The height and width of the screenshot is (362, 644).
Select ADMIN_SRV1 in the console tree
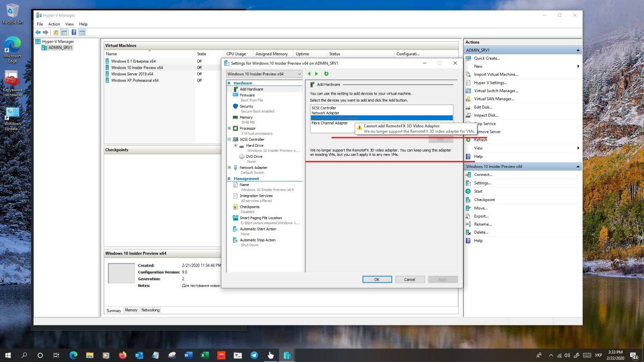point(60,48)
